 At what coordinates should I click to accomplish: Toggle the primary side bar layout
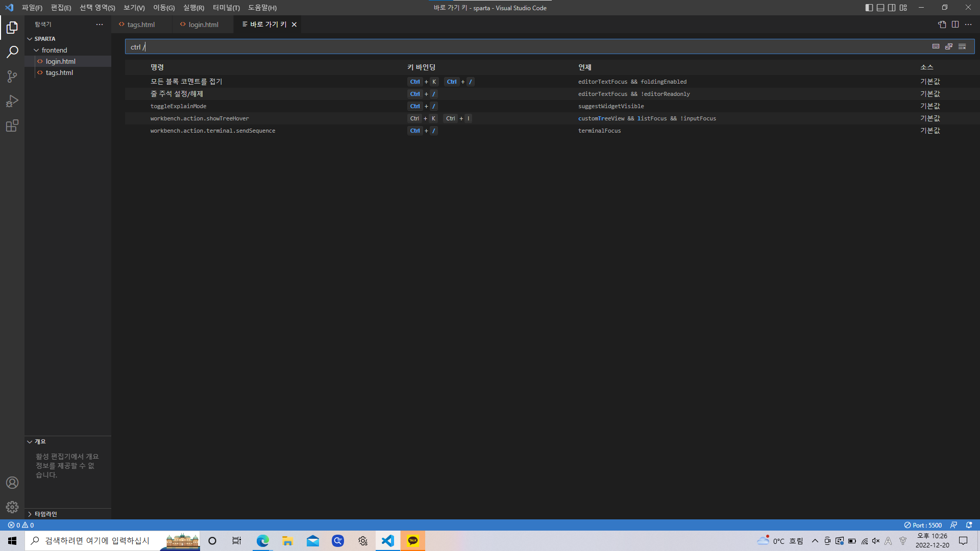coord(869,8)
